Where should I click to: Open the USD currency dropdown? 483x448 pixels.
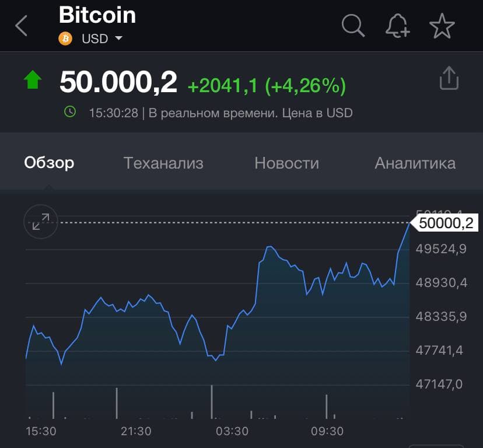pos(99,38)
